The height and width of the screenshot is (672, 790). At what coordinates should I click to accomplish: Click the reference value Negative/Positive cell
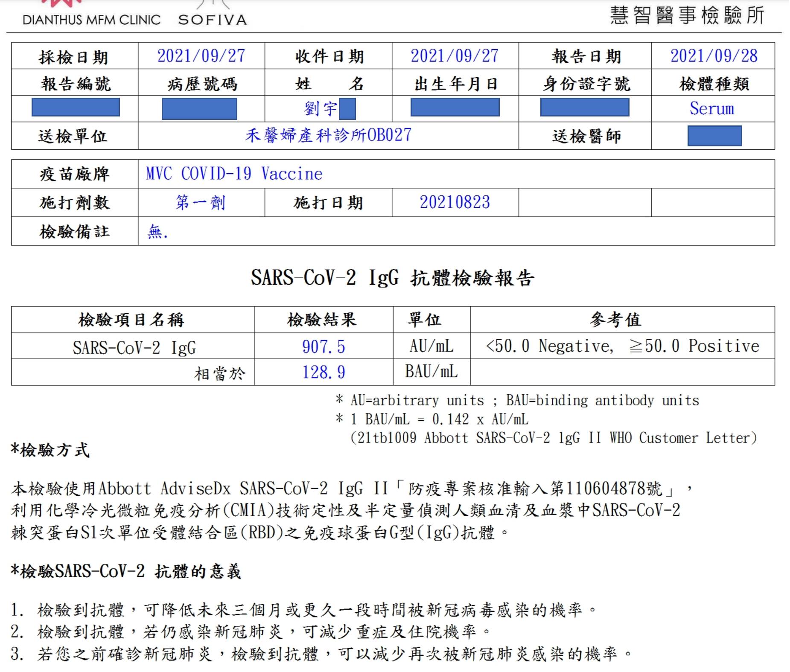point(622,346)
